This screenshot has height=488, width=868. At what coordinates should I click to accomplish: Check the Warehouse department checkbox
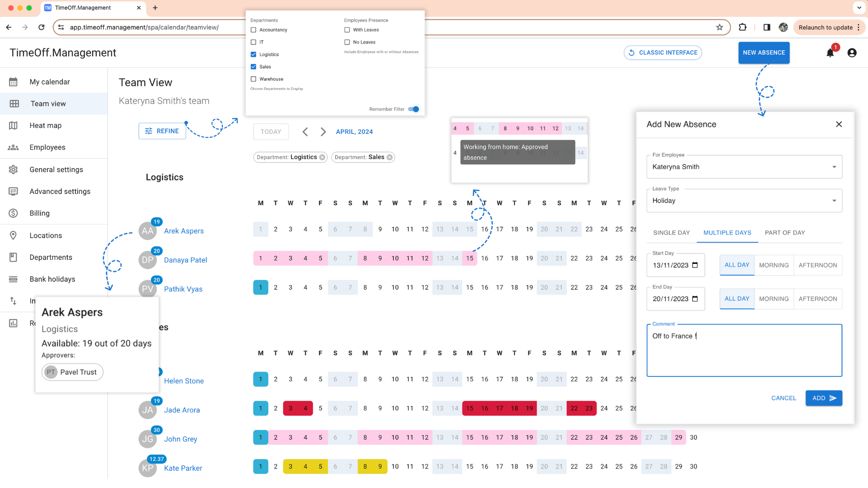[x=254, y=79]
